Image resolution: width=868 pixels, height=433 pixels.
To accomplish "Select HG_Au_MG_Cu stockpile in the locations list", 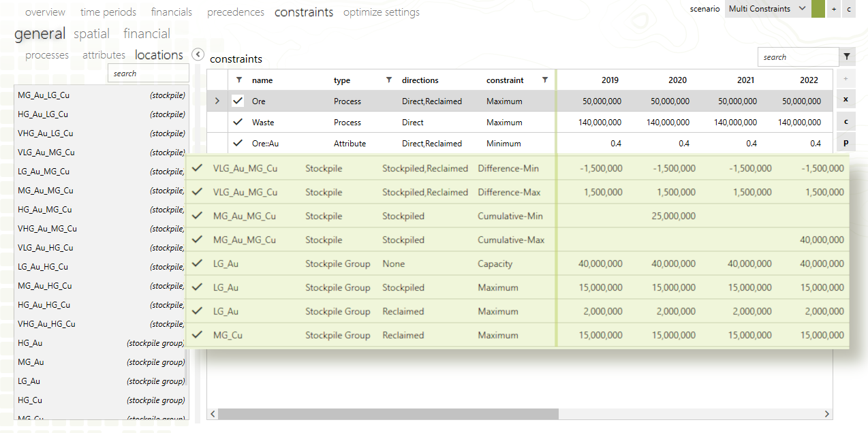I will pos(99,209).
